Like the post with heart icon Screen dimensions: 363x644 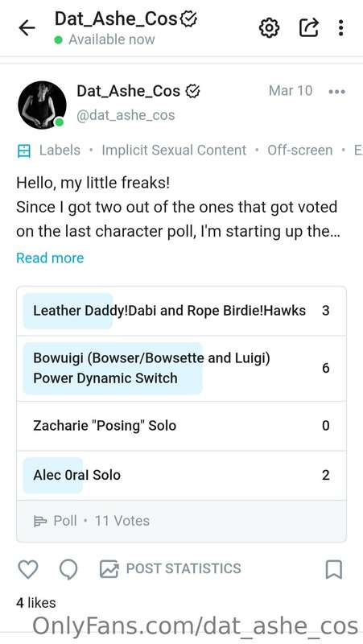pyautogui.click(x=28, y=569)
